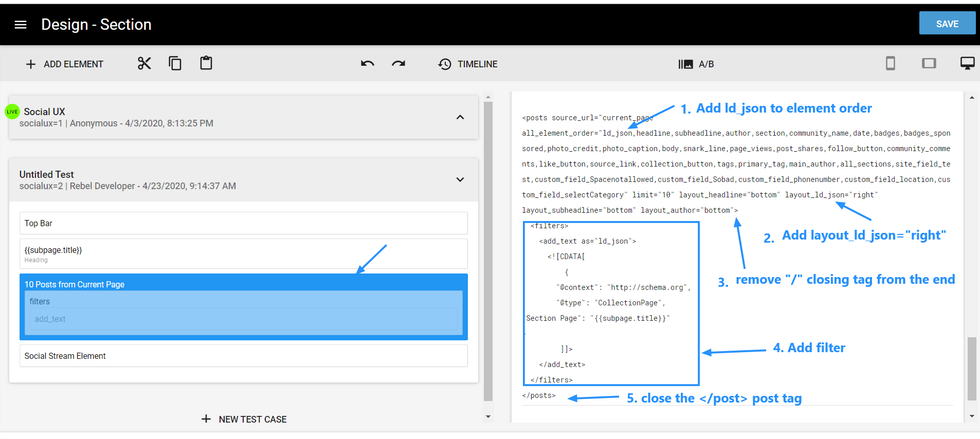Open the Timeline history
The height and width of the screenshot is (439, 980).
tap(467, 64)
